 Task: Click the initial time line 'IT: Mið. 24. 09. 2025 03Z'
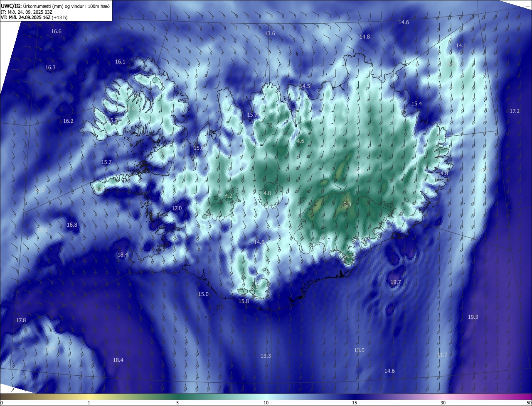pos(26,12)
